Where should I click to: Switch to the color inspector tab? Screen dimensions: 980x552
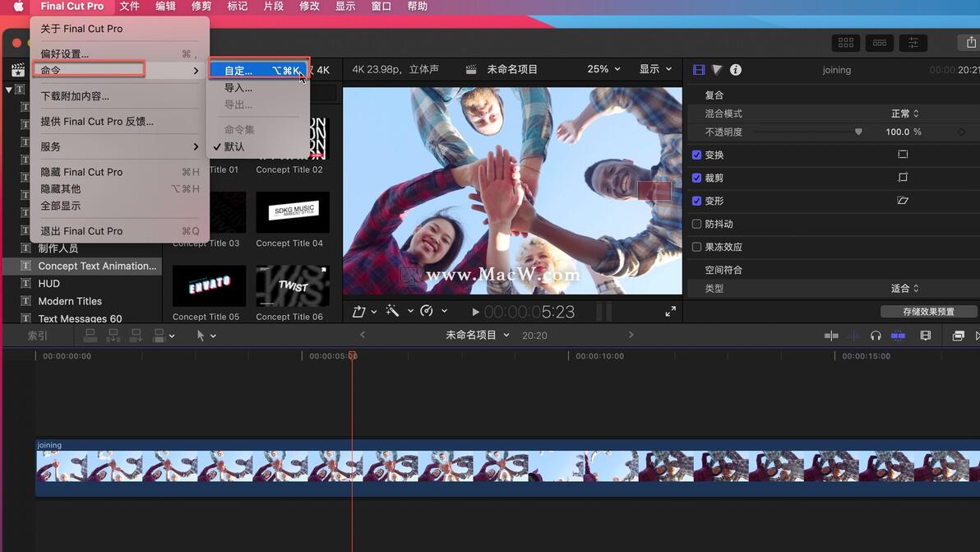click(x=717, y=70)
